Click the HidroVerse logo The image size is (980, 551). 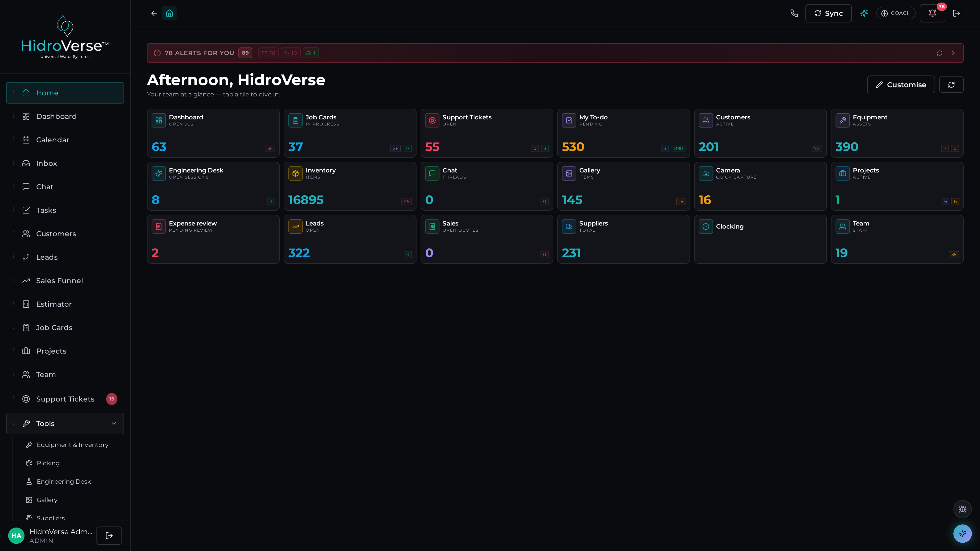pos(65,37)
